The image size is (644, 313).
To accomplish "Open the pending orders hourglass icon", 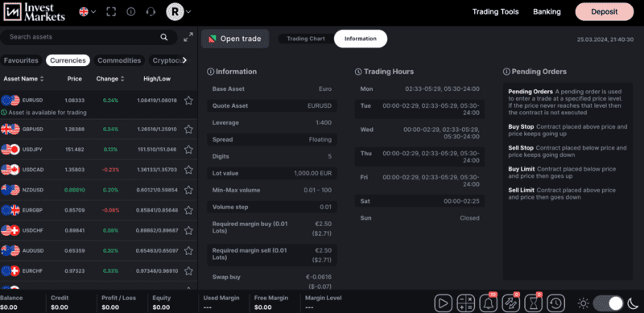I will 534,303.
